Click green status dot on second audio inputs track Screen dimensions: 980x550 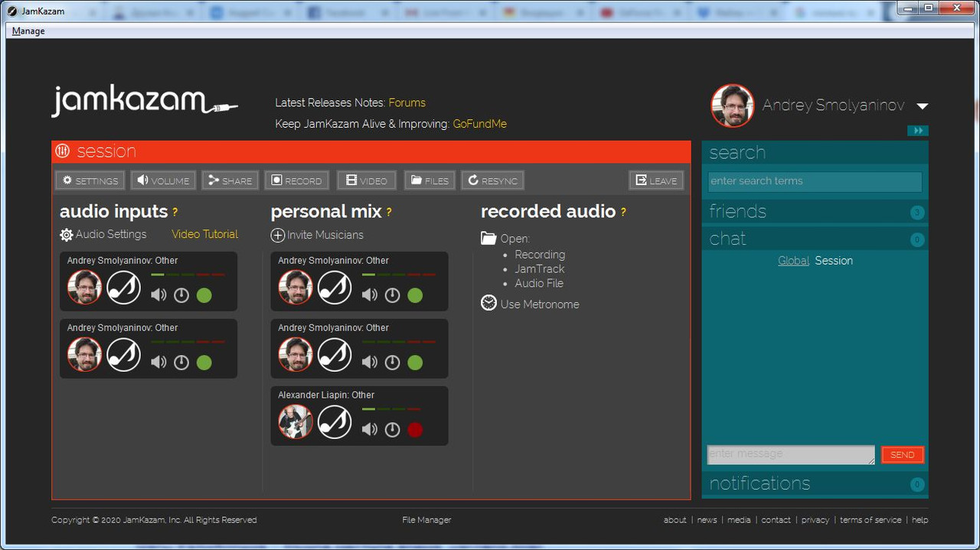[x=204, y=363]
